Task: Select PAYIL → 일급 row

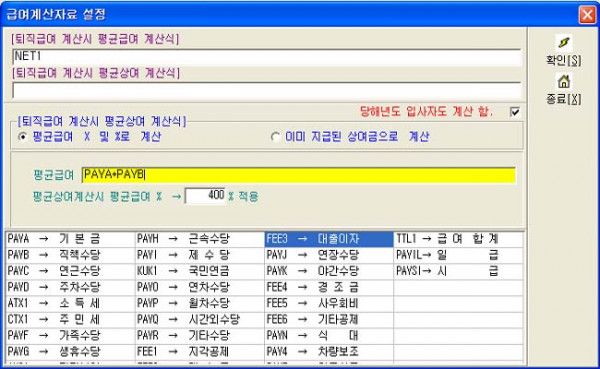Action: coord(458,255)
